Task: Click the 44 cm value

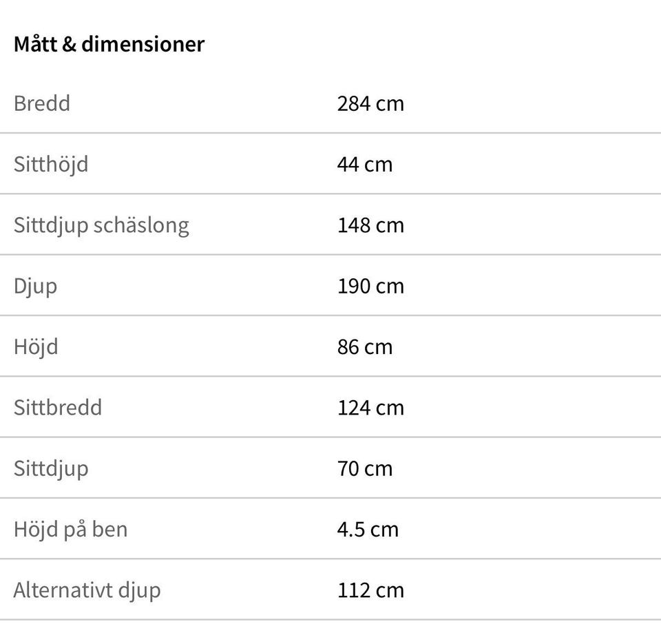Action: 365,165
